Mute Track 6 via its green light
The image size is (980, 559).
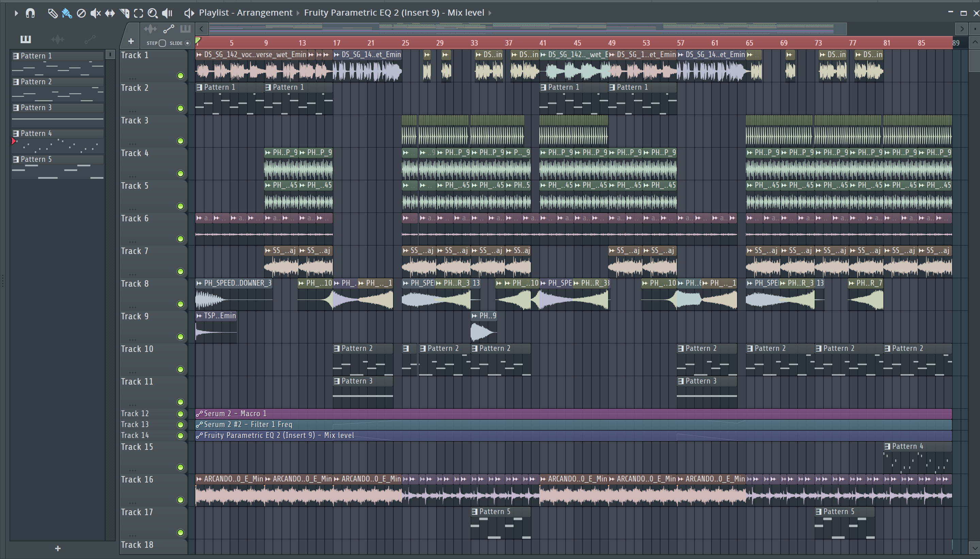[x=180, y=239]
